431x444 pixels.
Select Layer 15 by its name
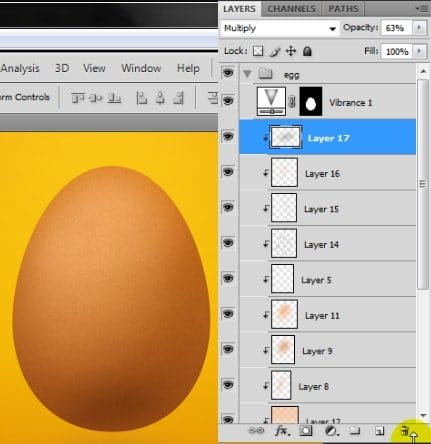click(x=321, y=209)
